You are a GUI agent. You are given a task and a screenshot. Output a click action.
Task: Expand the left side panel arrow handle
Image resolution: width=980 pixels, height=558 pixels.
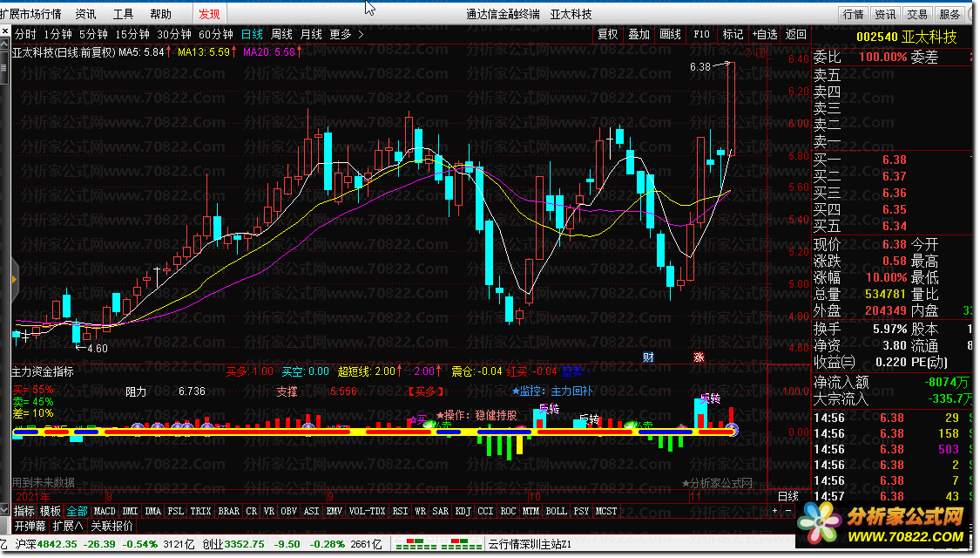[14, 279]
